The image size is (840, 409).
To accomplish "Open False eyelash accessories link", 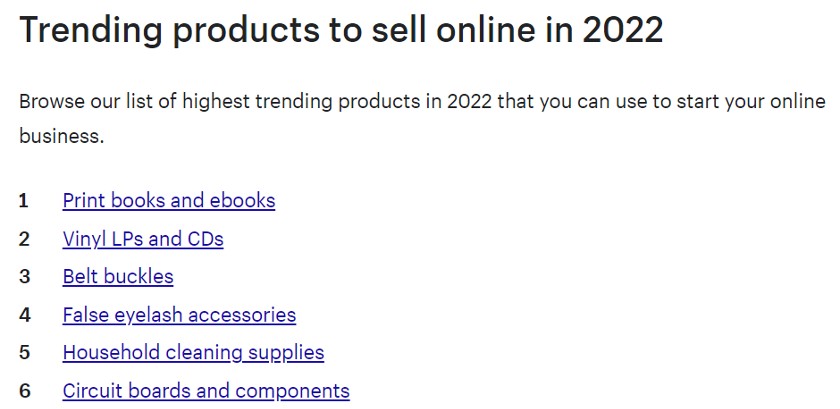I will click(x=179, y=315).
